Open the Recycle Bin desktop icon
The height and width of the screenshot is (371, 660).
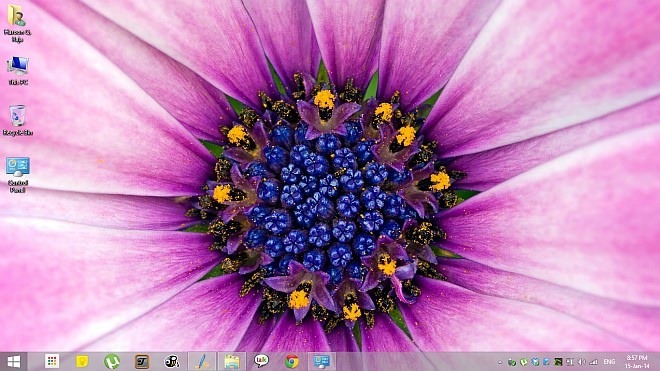[x=18, y=120]
